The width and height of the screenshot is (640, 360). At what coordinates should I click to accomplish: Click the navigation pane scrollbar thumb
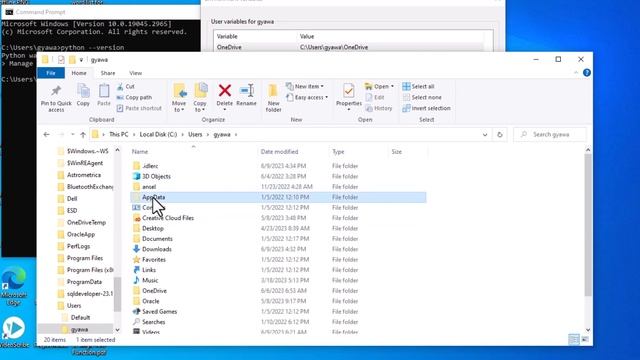(x=117, y=294)
